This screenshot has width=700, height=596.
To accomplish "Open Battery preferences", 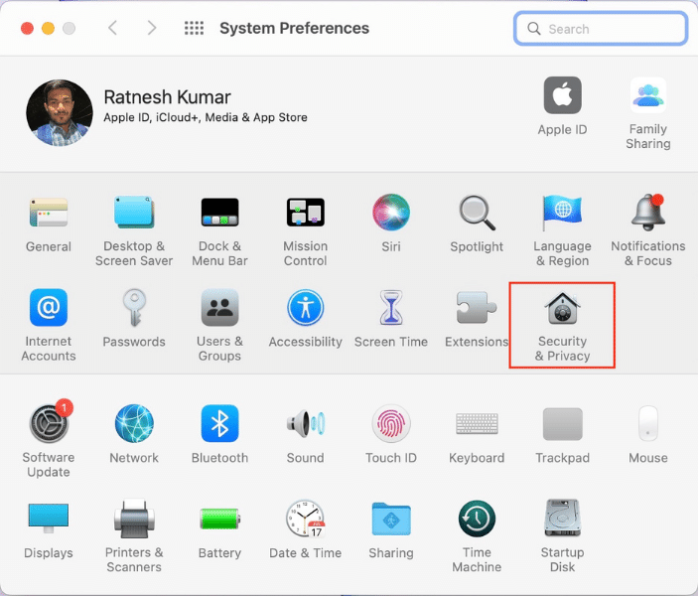I will coord(220,519).
